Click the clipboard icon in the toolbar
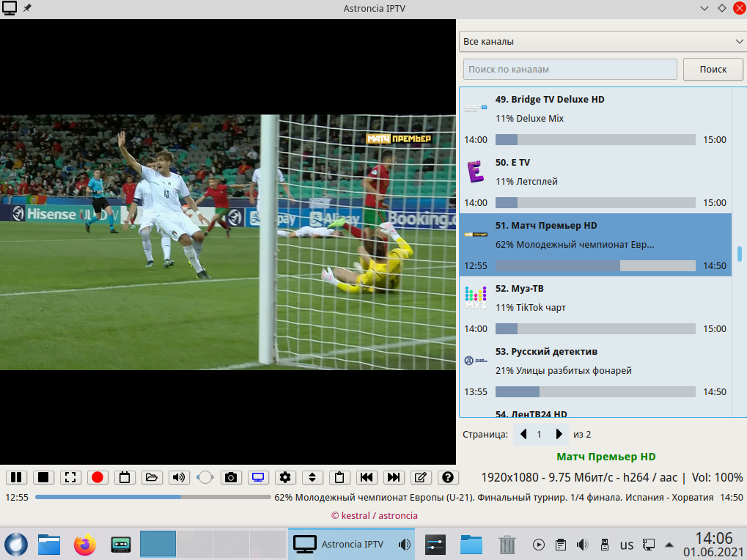Viewport: 747px width, 560px height. click(339, 477)
